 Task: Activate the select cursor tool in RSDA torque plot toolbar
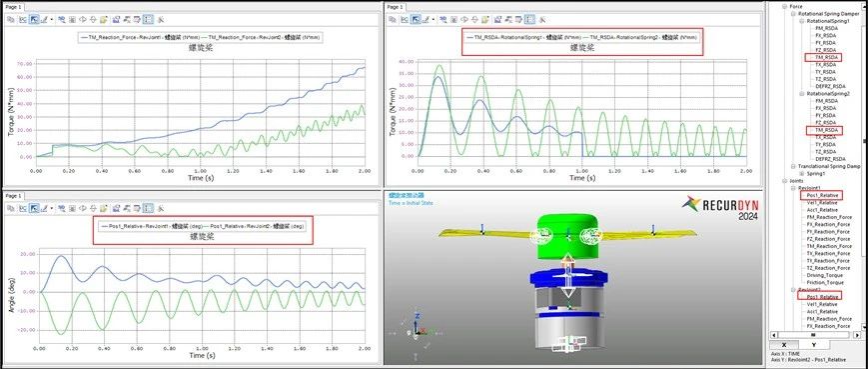point(416,19)
